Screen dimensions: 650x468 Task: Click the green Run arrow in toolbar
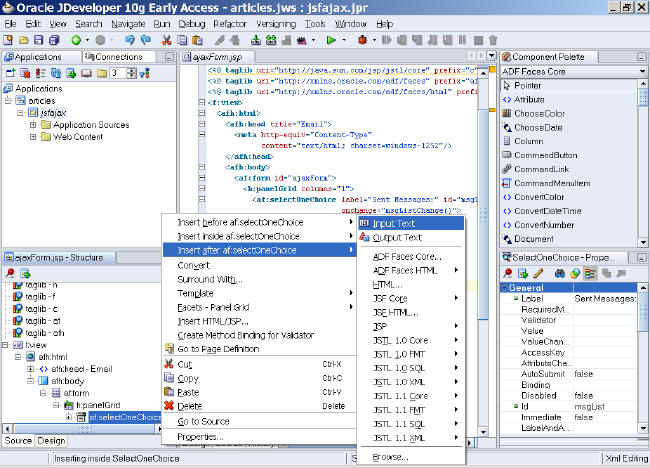[x=331, y=40]
